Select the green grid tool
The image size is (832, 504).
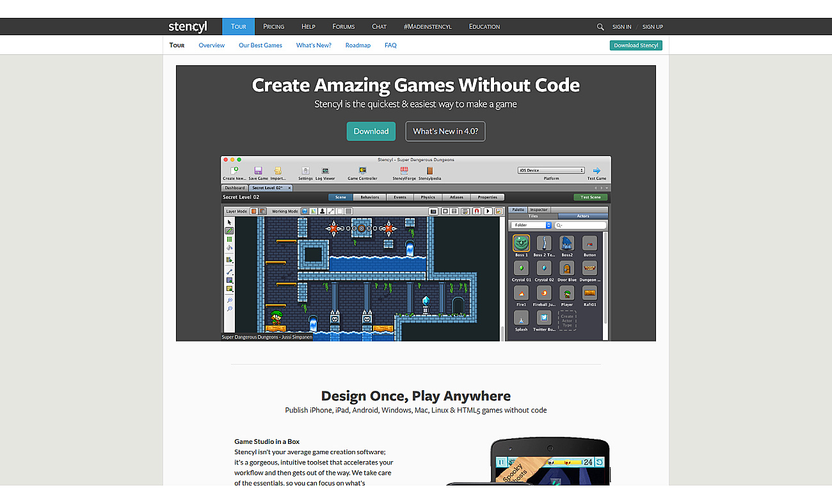230,239
